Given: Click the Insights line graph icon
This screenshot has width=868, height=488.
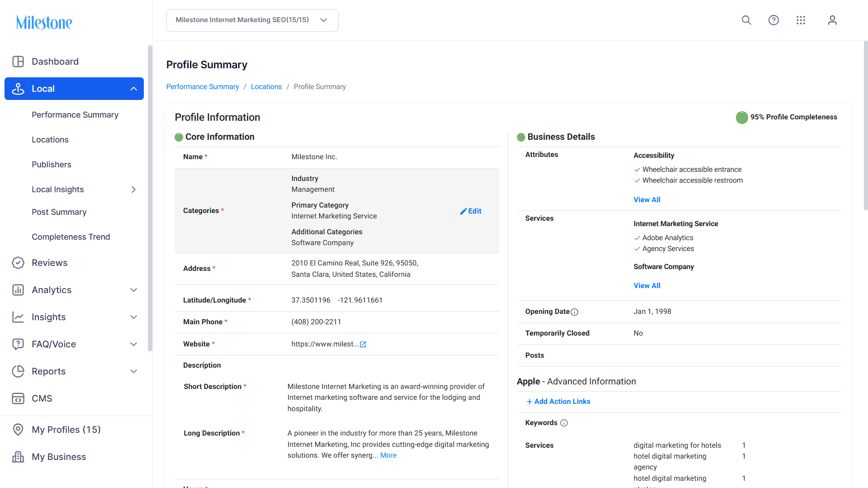Looking at the screenshot, I should point(18,317).
